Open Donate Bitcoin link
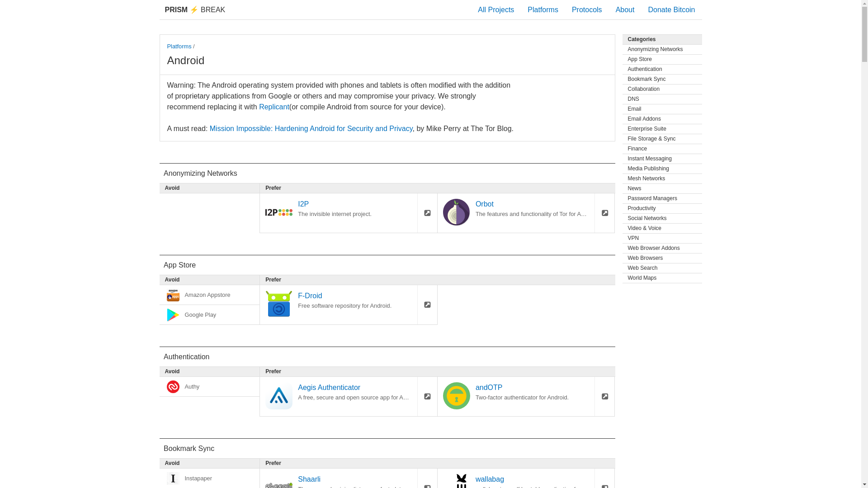This screenshot has width=868, height=488. click(671, 9)
